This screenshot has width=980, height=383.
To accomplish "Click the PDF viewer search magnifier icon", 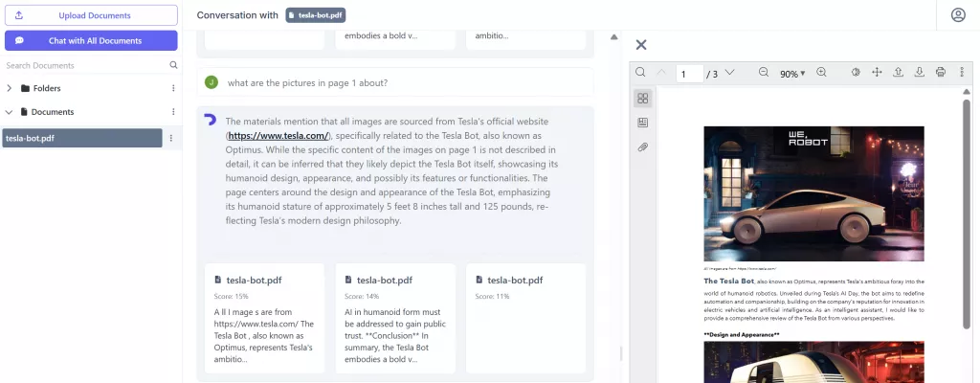I will coord(640,73).
